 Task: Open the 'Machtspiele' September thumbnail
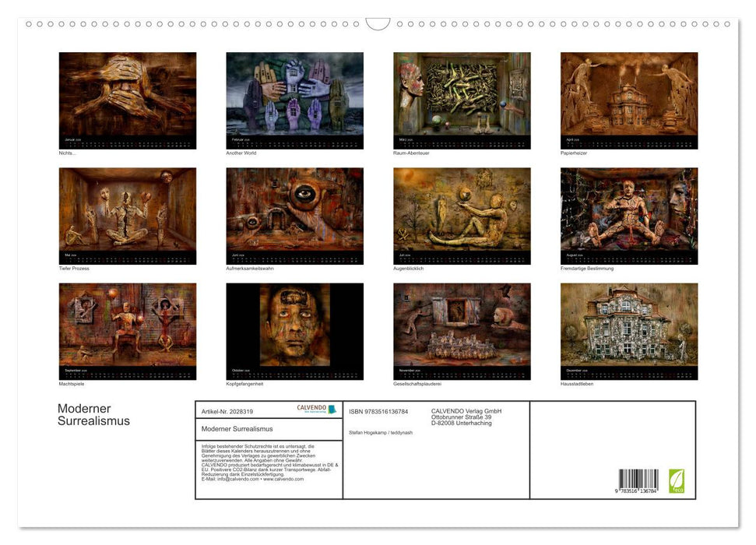(x=128, y=327)
